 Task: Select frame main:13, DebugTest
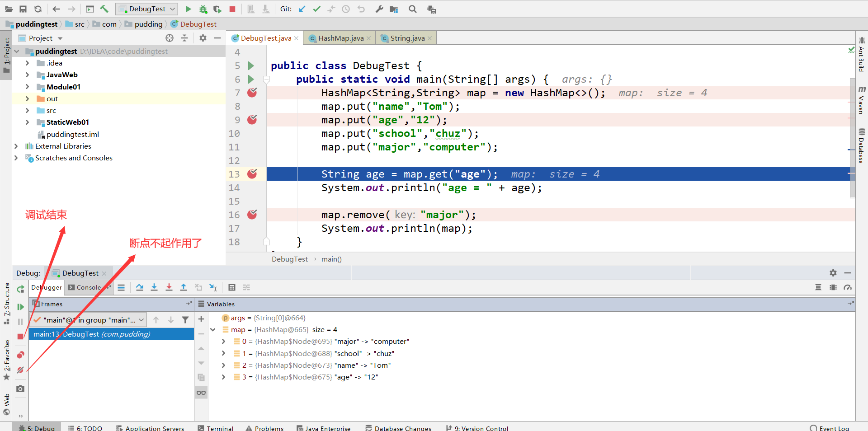click(x=111, y=334)
